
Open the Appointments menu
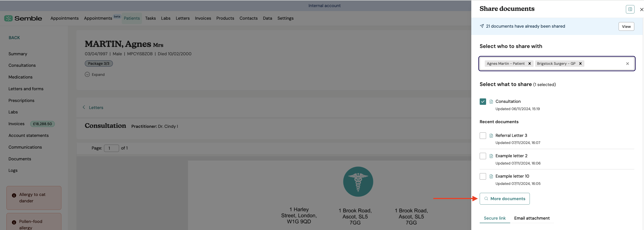64,18
